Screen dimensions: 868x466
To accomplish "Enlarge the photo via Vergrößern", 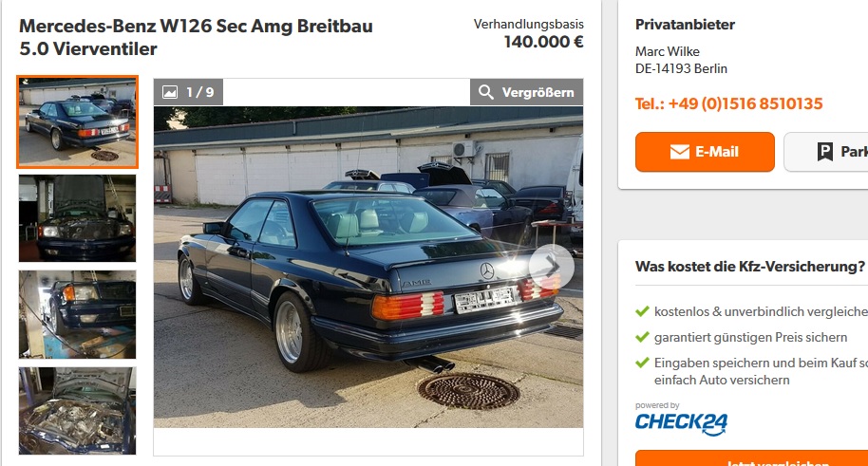I will (526, 92).
